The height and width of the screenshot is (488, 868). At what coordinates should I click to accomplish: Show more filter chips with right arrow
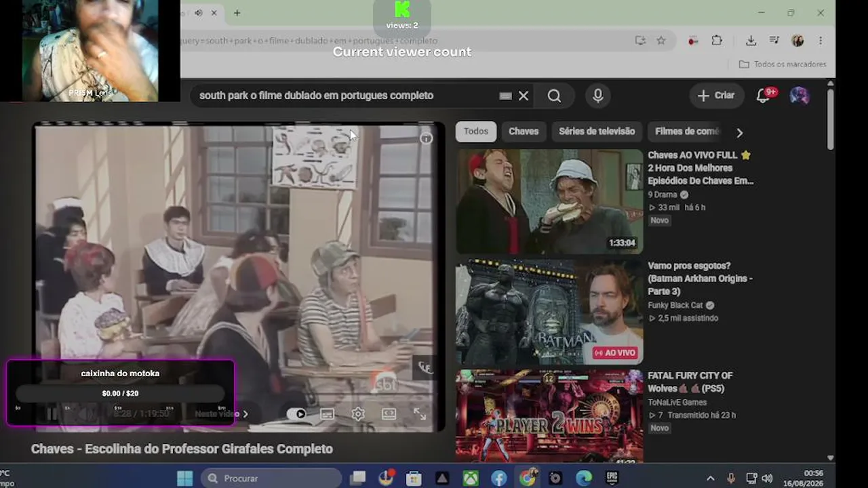tap(740, 133)
